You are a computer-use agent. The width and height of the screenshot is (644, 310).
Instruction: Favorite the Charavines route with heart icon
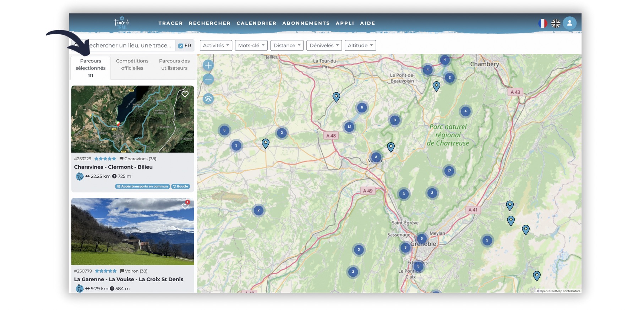tap(185, 94)
